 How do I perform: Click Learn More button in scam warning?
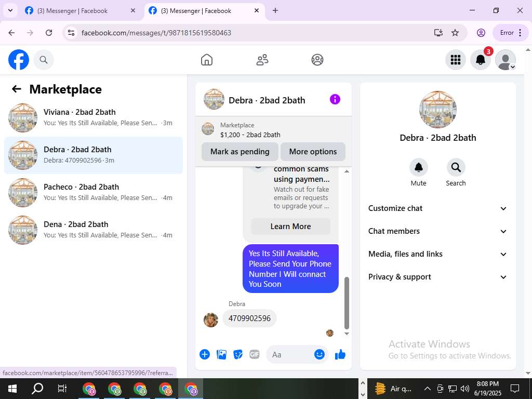pos(290,227)
